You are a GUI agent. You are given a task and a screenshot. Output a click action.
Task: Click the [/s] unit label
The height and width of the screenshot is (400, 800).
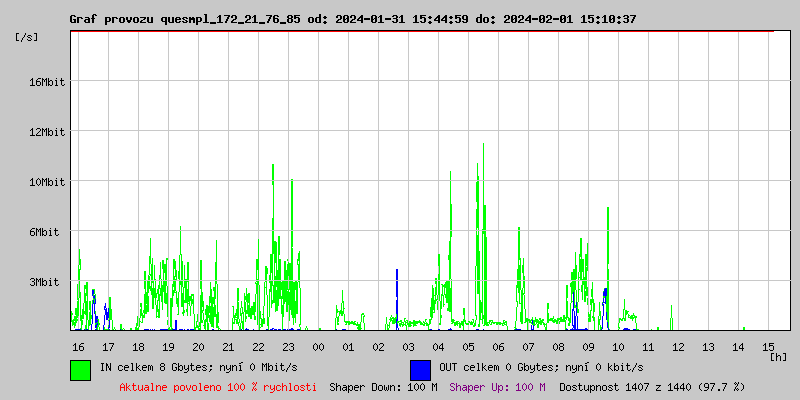pyautogui.click(x=28, y=36)
